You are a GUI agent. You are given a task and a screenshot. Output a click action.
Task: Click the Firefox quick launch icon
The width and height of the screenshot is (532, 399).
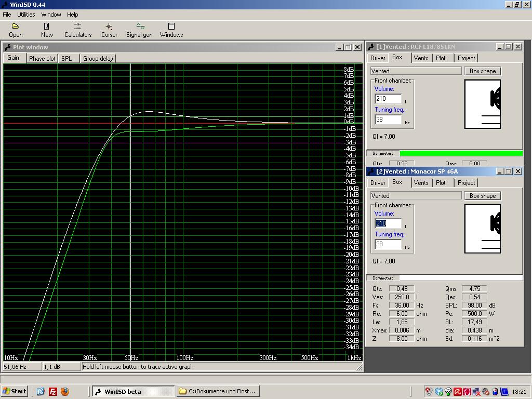(65, 391)
